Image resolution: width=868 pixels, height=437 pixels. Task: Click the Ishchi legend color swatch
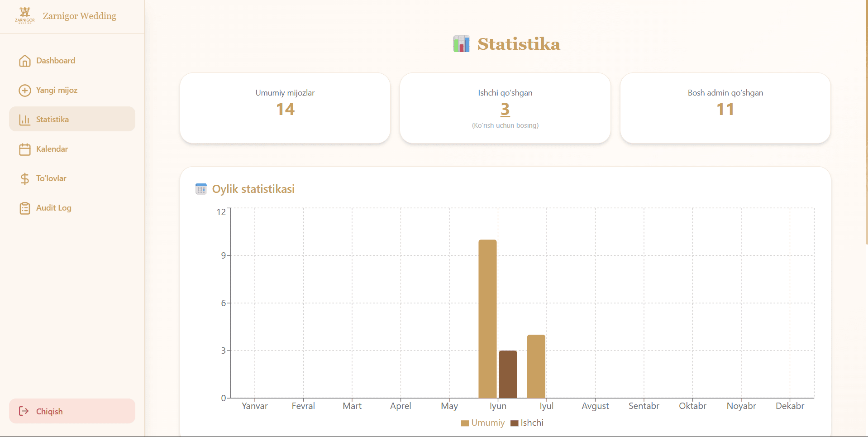coord(514,423)
